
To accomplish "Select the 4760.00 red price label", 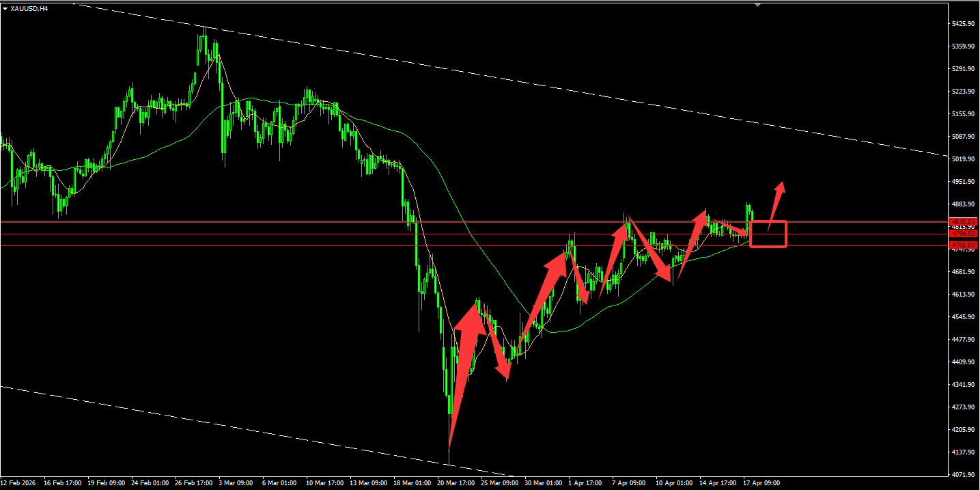I will [x=964, y=245].
